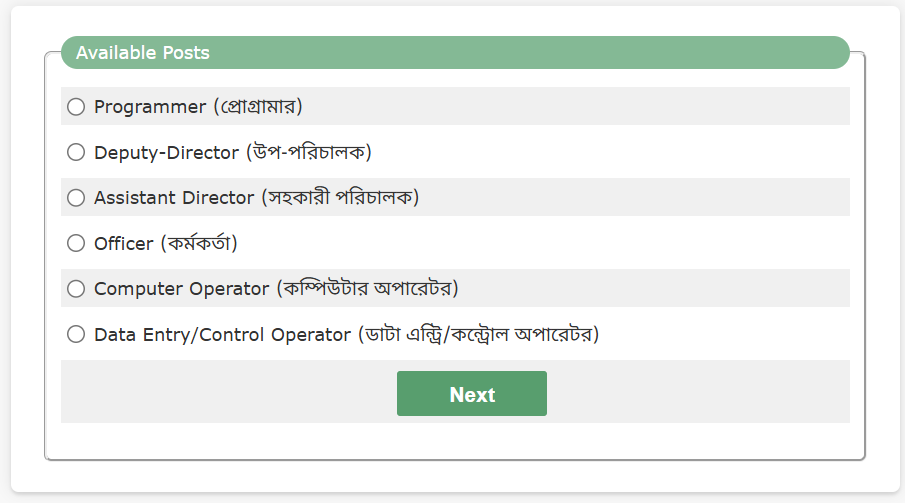Click the Bengali text ডাটা এন্ট্রি/কন্ট্রোল অপারেটর
The height and width of the screenshot is (503, 905).
tap(479, 334)
